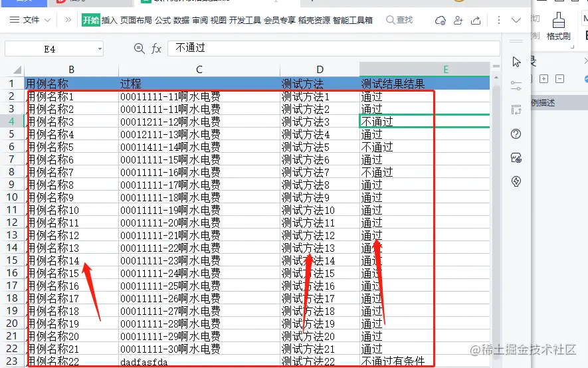Click the sidebar image tool icon
This screenshot has width=588, height=368.
pos(516,158)
